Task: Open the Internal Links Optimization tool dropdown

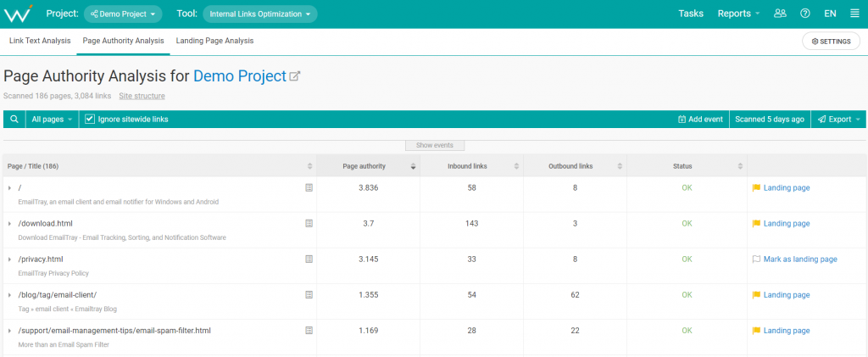Action: (260, 14)
